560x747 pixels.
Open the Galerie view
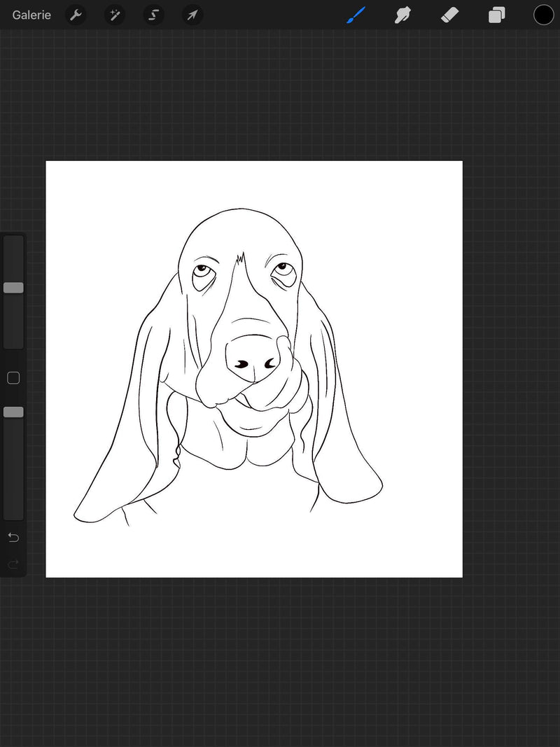[x=31, y=15]
